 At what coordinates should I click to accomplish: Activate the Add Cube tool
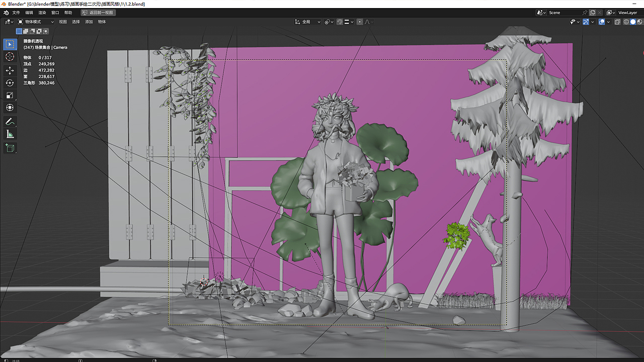(x=10, y=148)
